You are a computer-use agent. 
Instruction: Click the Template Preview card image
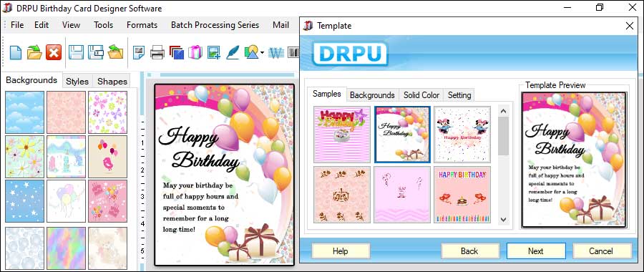[574, 160]
